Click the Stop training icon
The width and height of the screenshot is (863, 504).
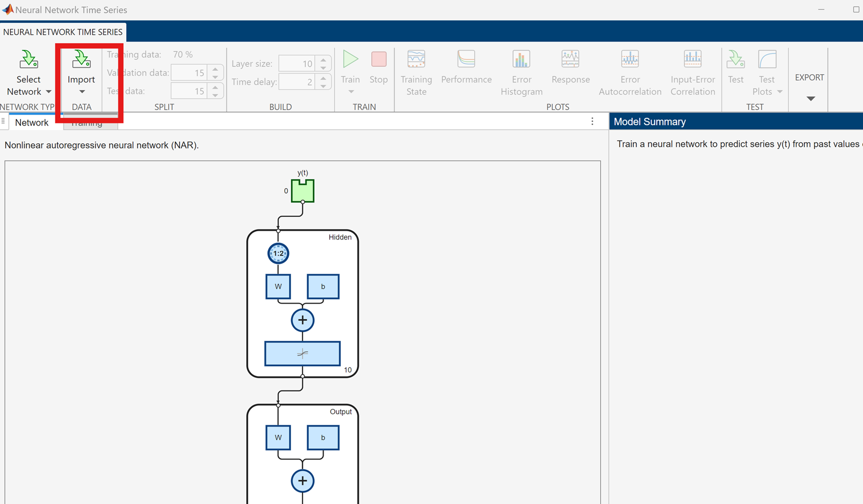coord(379,60)
